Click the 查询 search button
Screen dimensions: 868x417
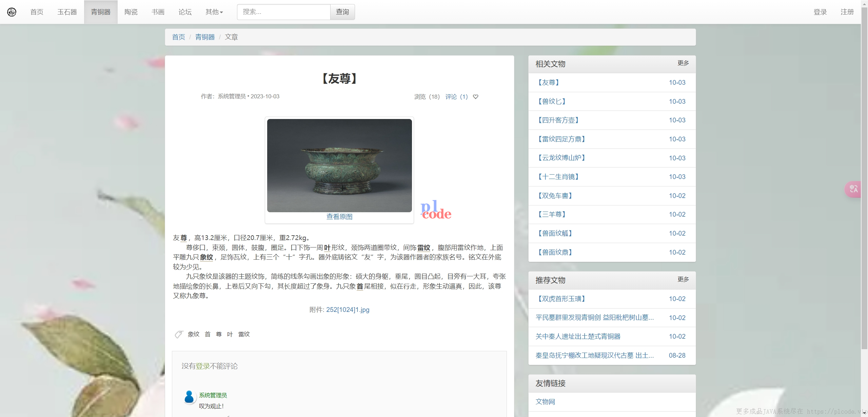(x=342, y=12)
